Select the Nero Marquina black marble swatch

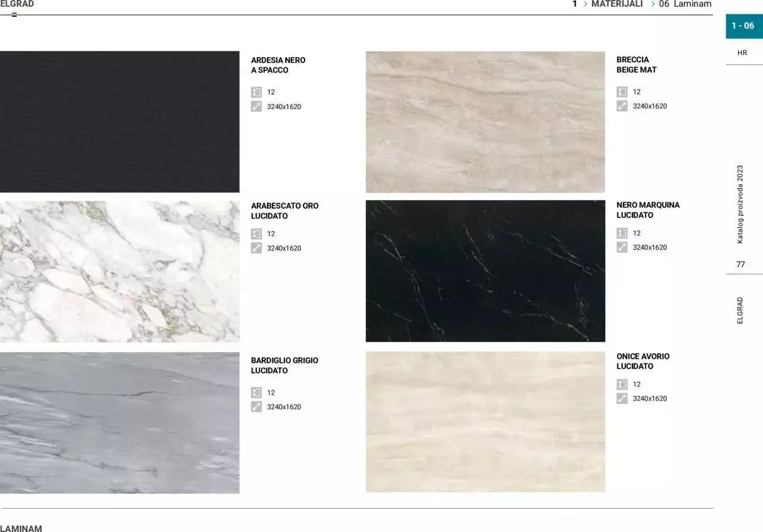click(485, 271)
